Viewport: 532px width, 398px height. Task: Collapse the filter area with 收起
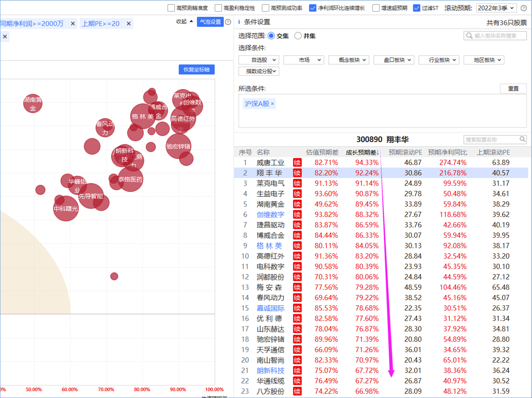click(185, 22)
